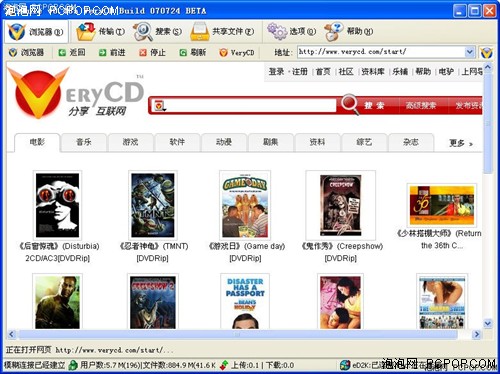
Task: Click the upload/download arrows status icon
Action: [x=224, y=365]
